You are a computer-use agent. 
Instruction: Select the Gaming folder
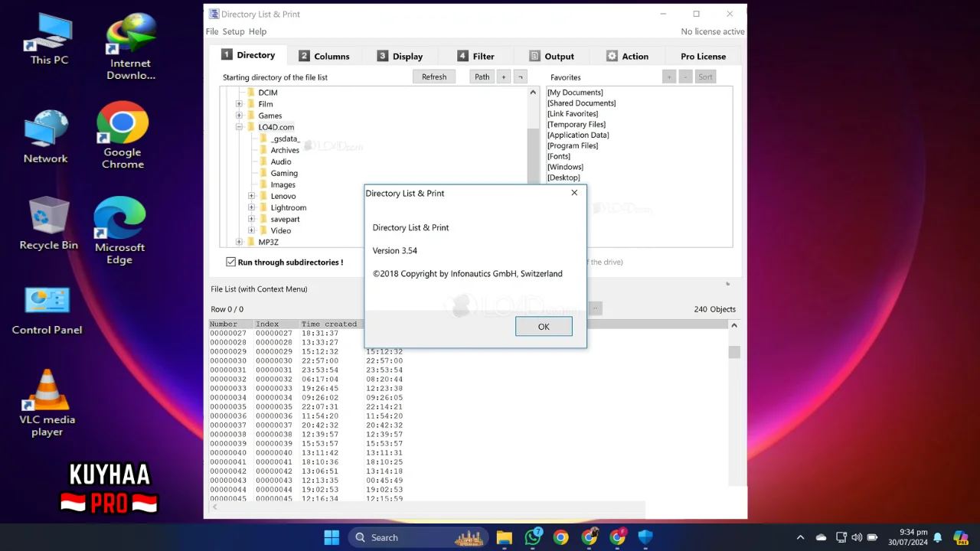(284, 173)
